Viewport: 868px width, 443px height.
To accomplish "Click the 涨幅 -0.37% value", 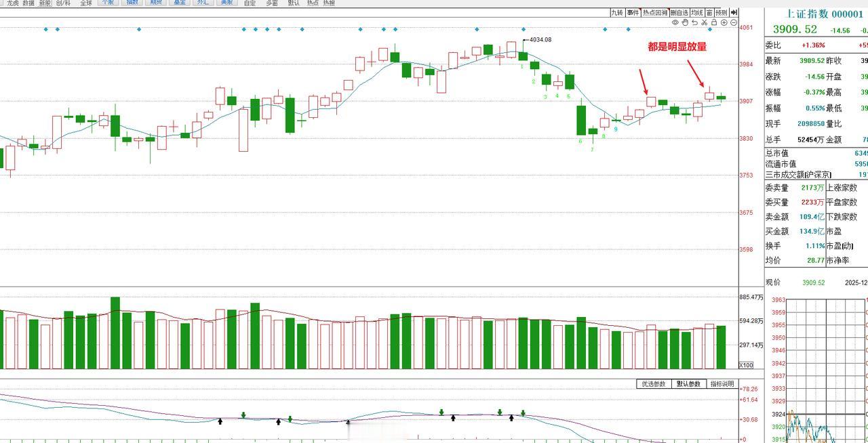I will coord(813,92).
